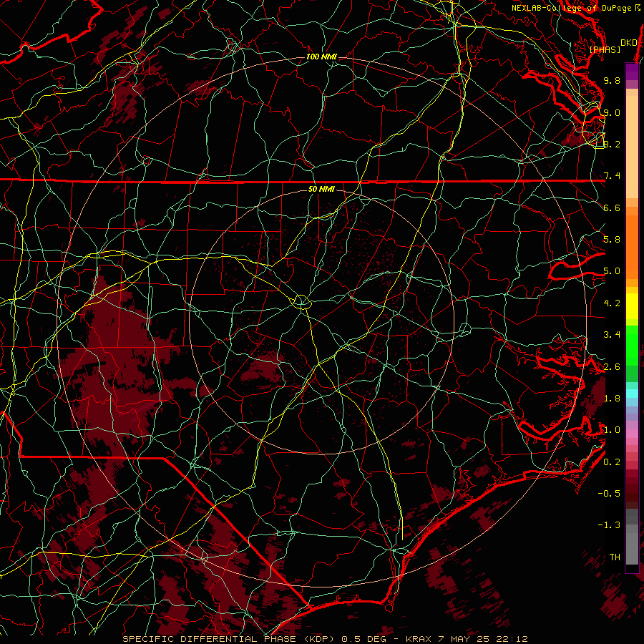Screen dimensions: 644x644
Task: Click the -1.3 color scale value
Action: click(x=609, y=525)
